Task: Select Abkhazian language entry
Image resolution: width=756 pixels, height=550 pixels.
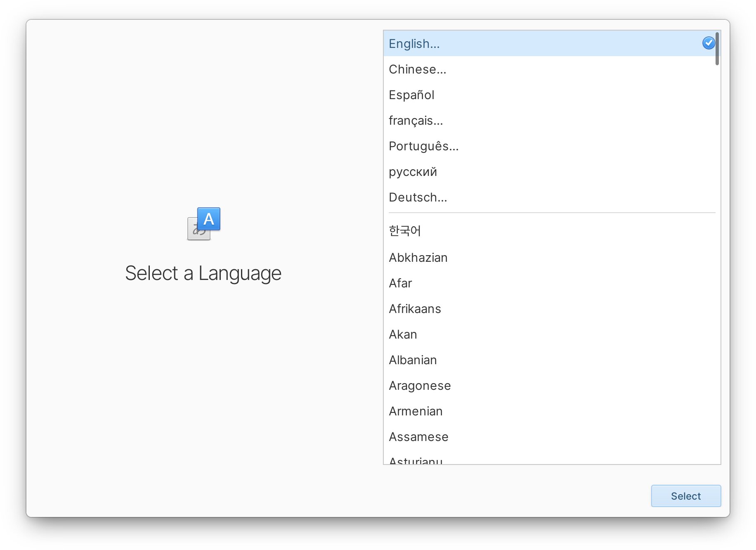Action: (418, 258)
